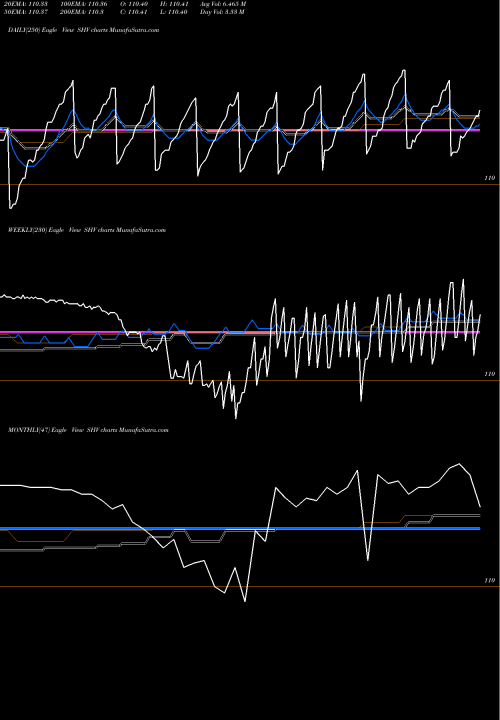The width and height of the screenshot is (500, 720).
Task: Select the WEEKLY(250) Eagle View chart title
Action: (87, 230)
